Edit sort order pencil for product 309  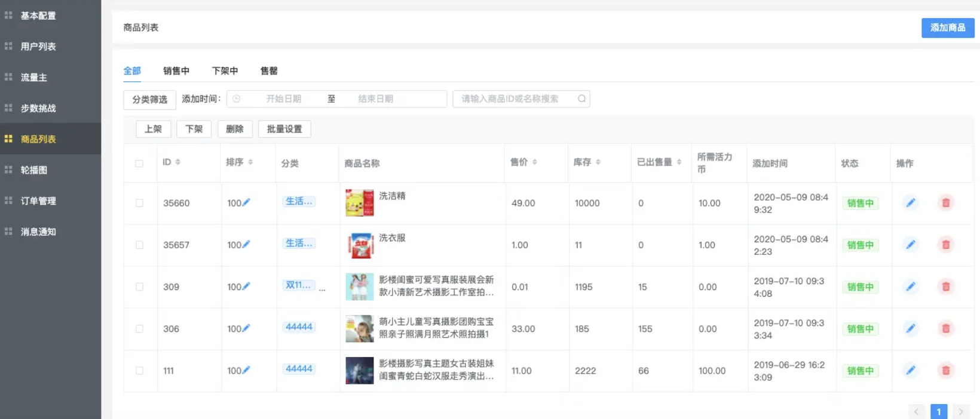[x=246, y=286]
